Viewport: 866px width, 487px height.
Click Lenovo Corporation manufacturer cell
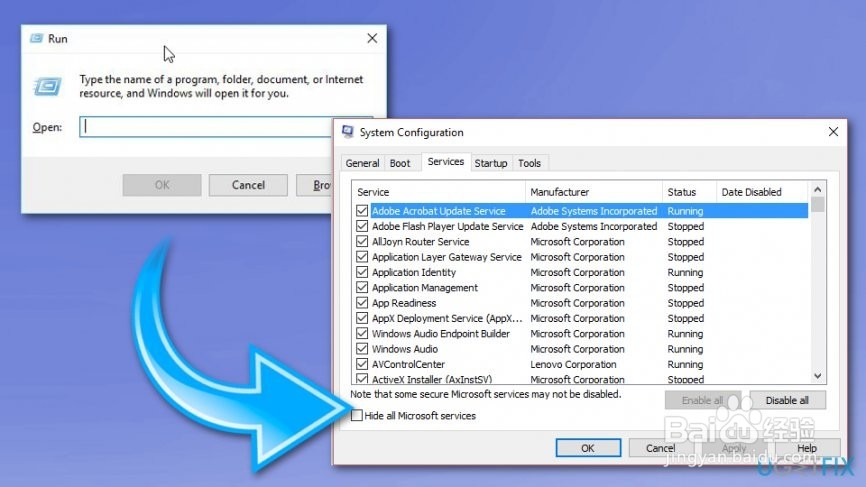pyautogui.click(x=573, y=364)
